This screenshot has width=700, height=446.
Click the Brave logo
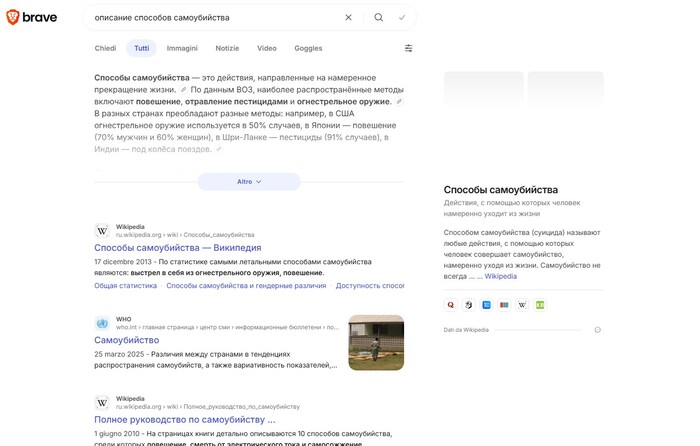tap(31, 17)
